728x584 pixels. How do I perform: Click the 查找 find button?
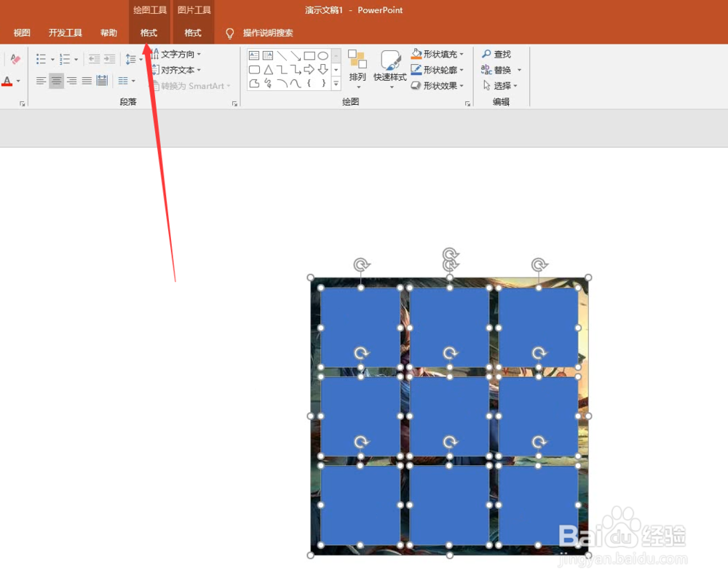(x=496, y=55)
